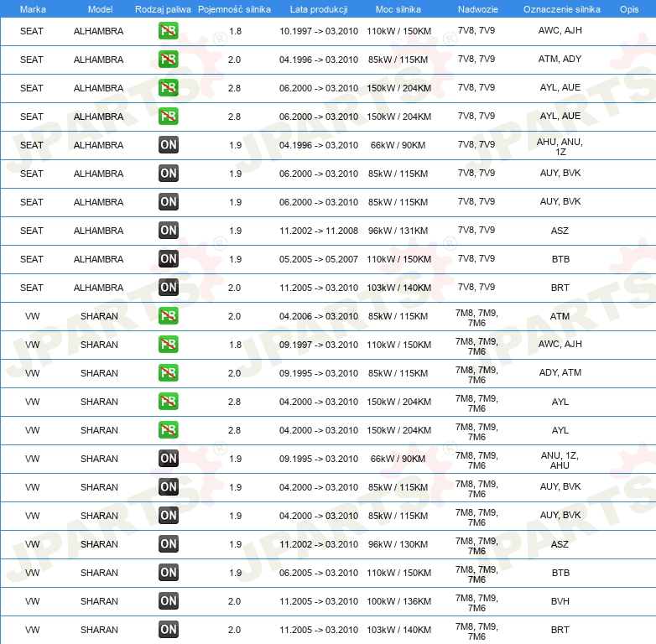Viewport: 656px width, 644px height.
Task: Click body code 7M8, 7M9, 7M6 in BVH row
Action: coord(477,603)
